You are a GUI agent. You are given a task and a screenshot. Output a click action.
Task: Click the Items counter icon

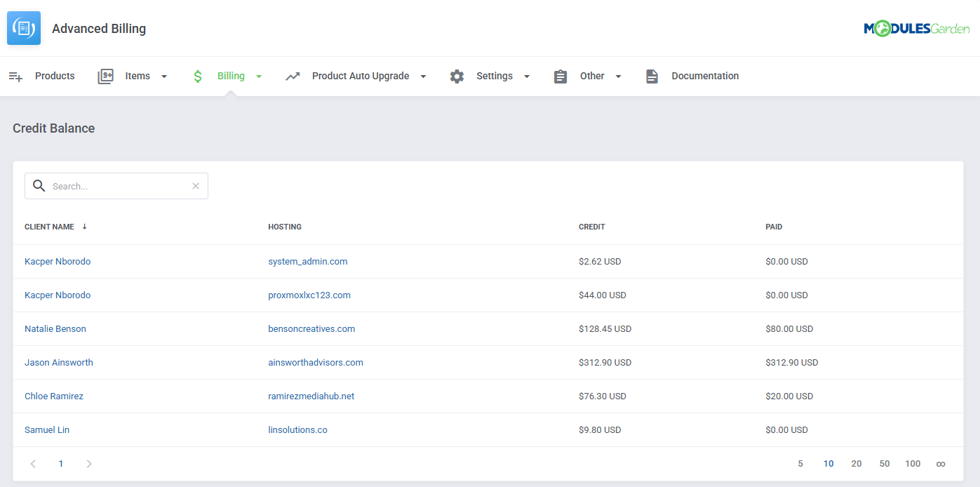coord(105,76)
